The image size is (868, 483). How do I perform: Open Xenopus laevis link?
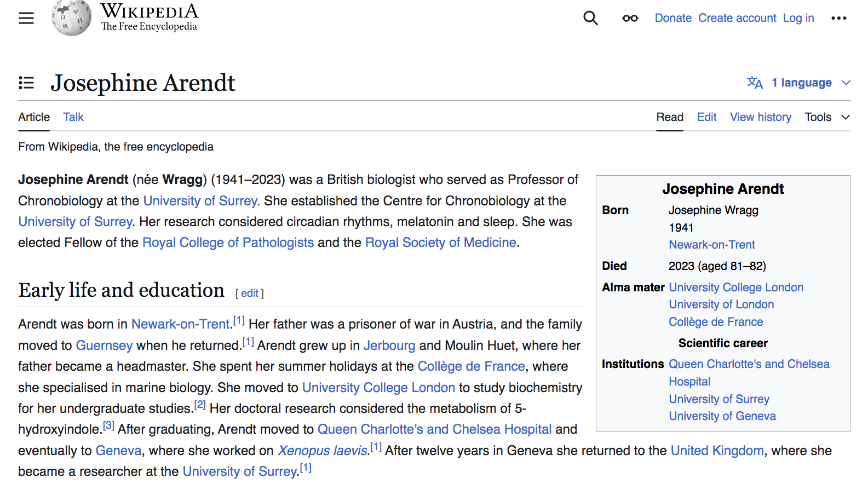coord(323,451)
